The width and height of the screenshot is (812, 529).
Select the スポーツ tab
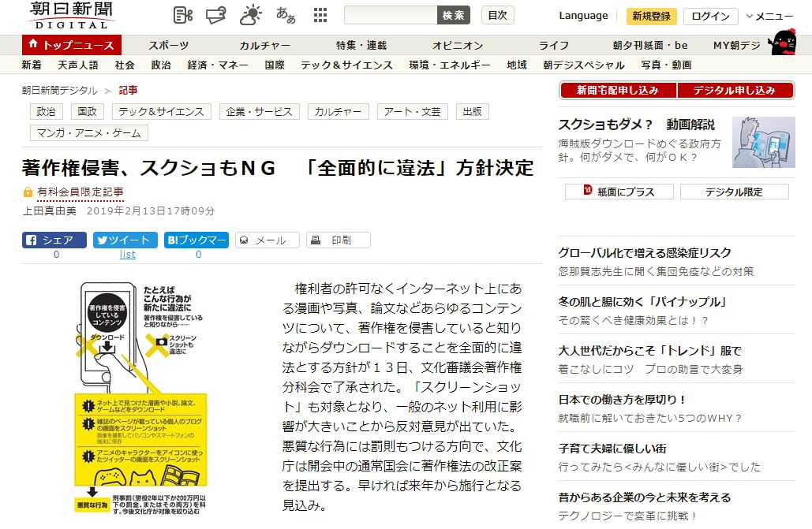pos(169,45)
